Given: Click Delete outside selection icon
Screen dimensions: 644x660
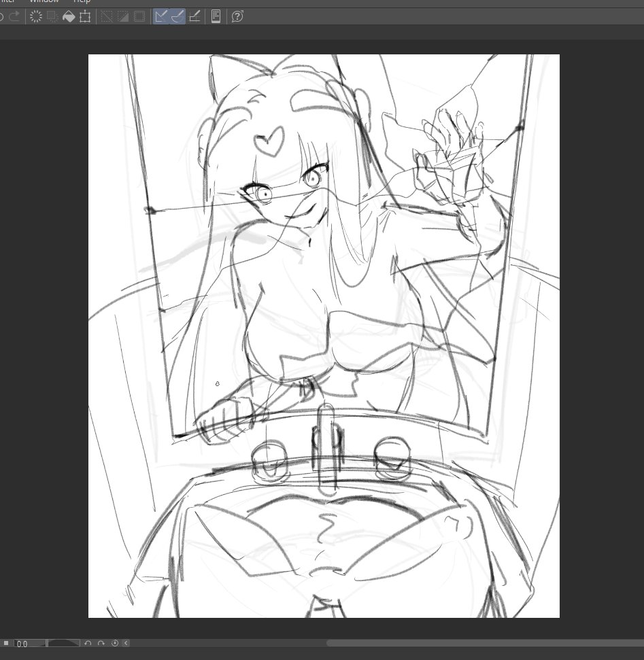Looking at the screenshot, I should tap(52, 16).
